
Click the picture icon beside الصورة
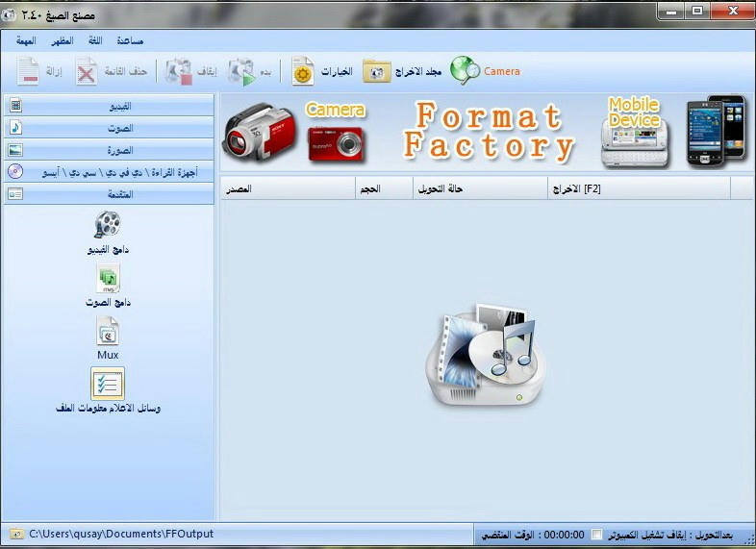click(x=15, y=150)
